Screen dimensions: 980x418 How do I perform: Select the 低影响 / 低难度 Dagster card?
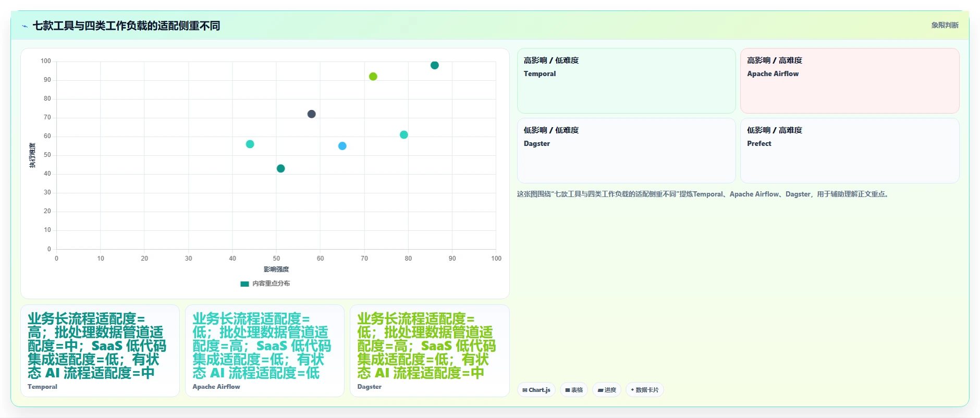pyautogui.click(x=626, y=151)
